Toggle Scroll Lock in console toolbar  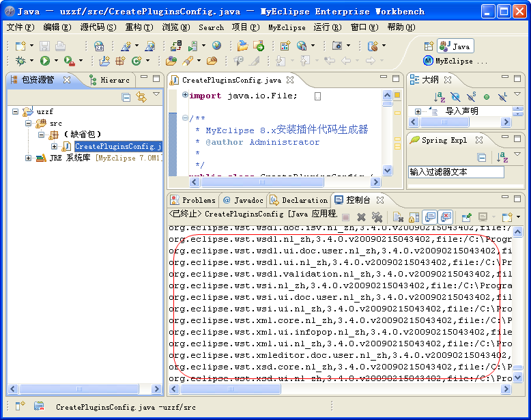coord(414,217)
